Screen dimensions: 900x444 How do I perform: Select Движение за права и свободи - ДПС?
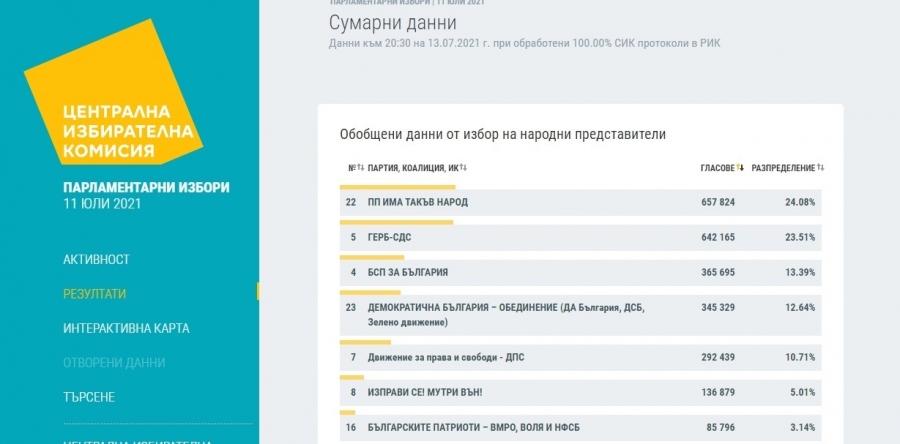coord(580,357)
